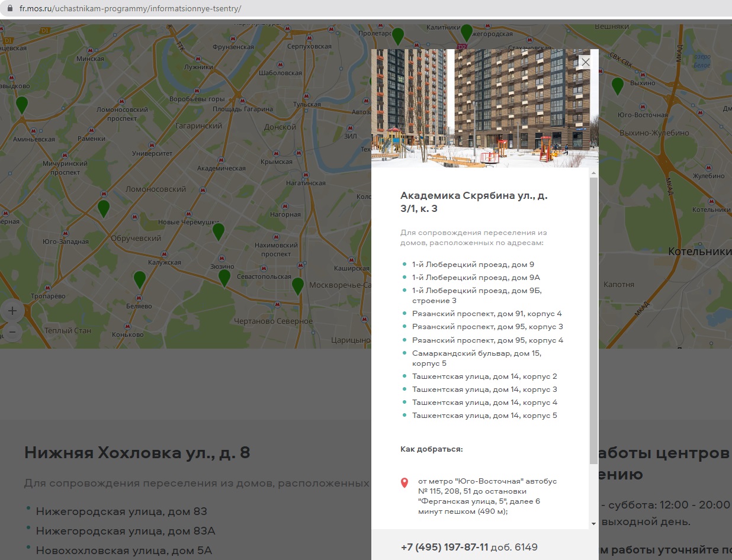Click the 'Как добраться:' label

431,449
